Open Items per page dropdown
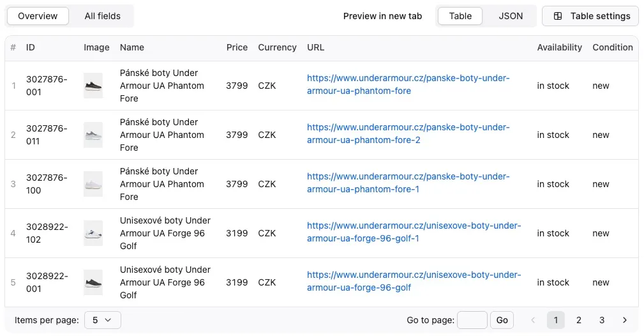Viewport: 644px width, 336px height. point(103,320)
